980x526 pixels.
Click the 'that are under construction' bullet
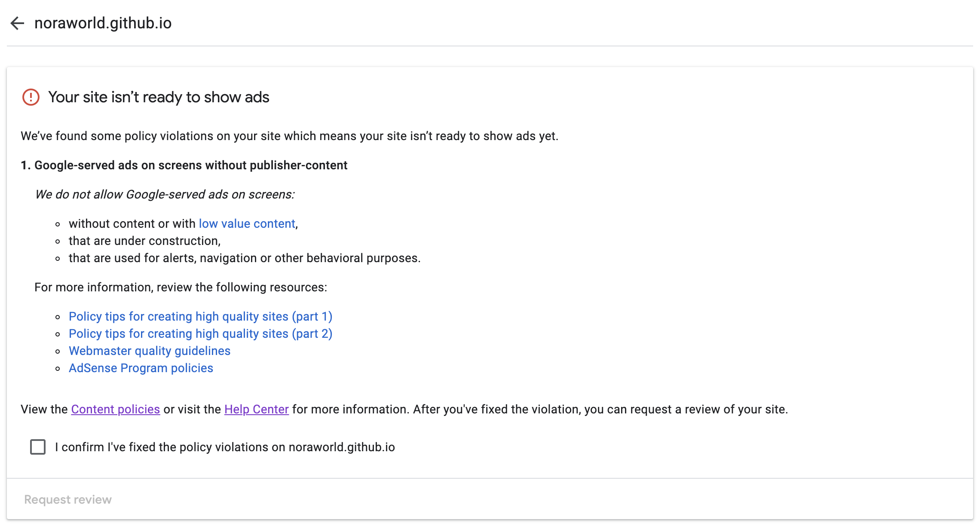pyautogui.click(x=144, y=241)
